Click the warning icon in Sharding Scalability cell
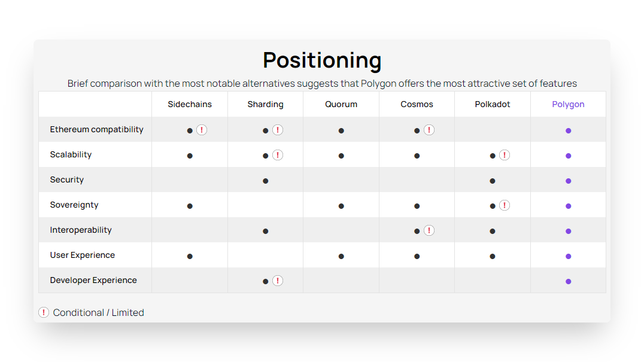This screenshot has height=362, width=644. [278, 155]
